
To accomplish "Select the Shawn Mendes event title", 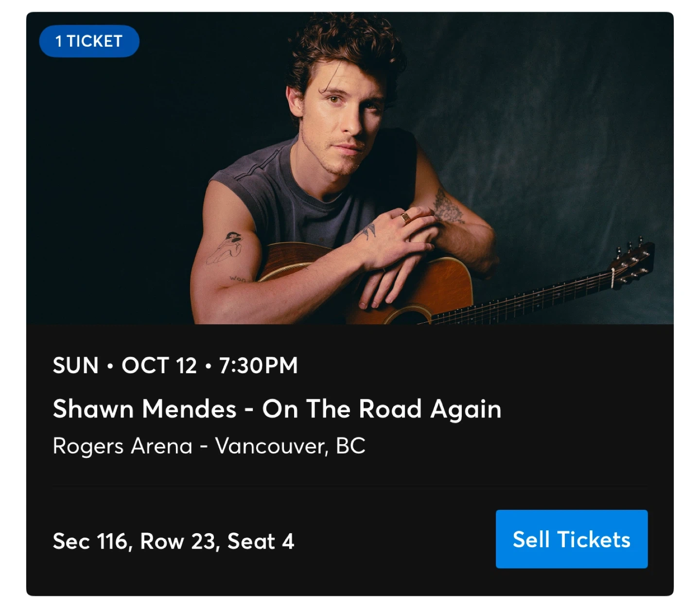I will [x=144, y=409].
